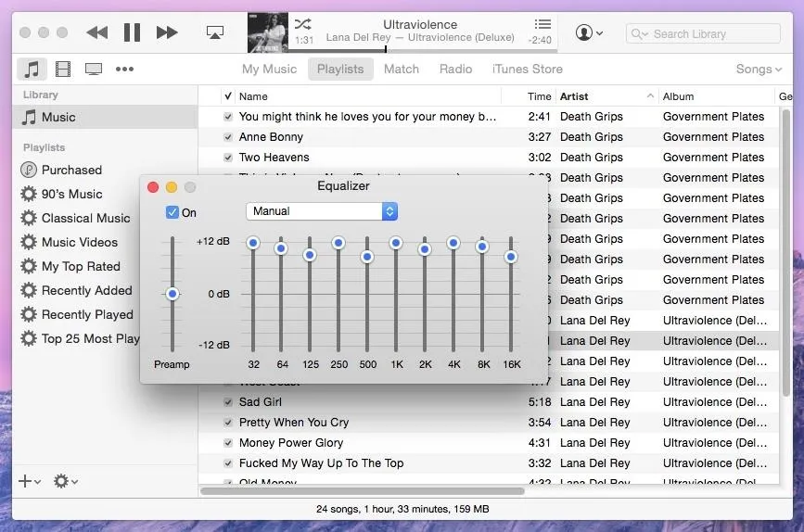Screen dimensions: 804x532
Task: Click the 64 Hz band slider handle
Action: tap(281, 248)
